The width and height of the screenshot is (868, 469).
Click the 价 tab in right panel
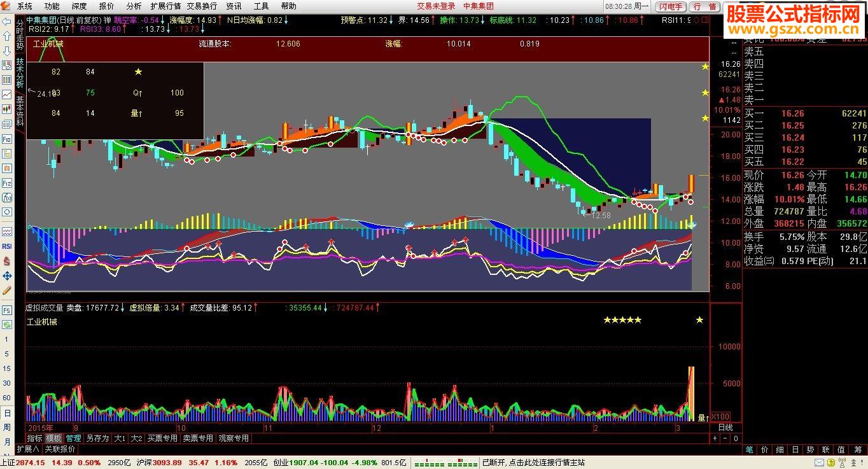pyautogui.click(x=766, y=450)
